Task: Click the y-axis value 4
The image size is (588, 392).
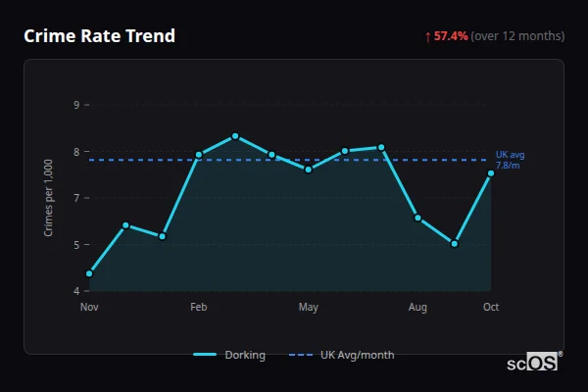Action: [76, 291]
